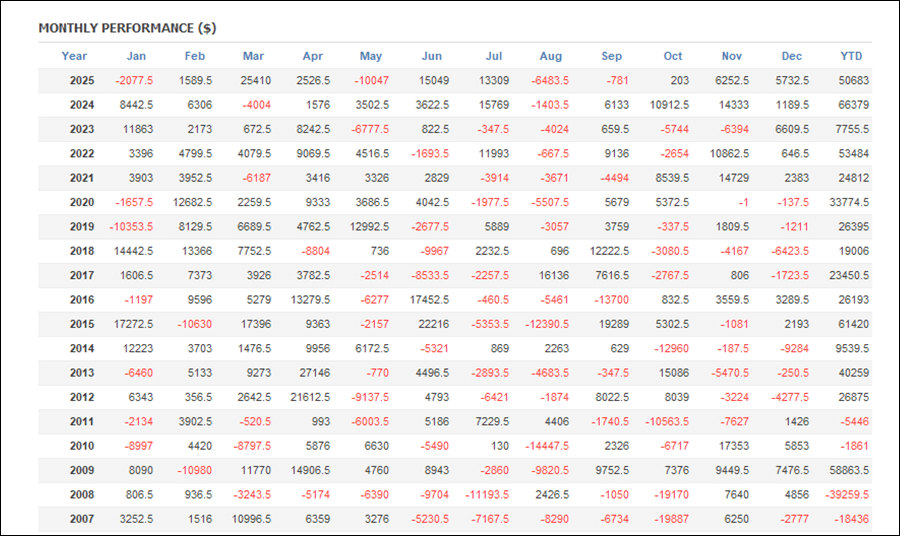Screen dimensions: 900x536
Task: Select January 2019 value -10353.5
Action: [131, 227]
